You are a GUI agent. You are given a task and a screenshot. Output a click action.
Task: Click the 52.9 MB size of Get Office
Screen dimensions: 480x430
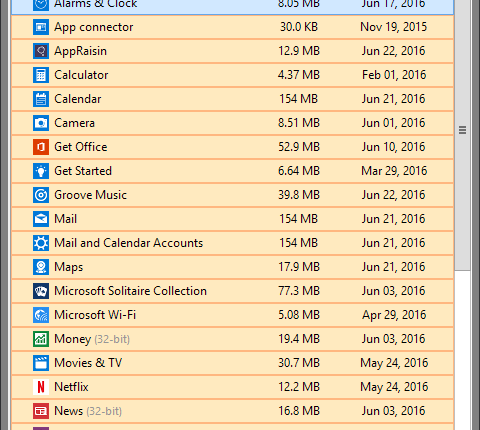click(299, 147)
